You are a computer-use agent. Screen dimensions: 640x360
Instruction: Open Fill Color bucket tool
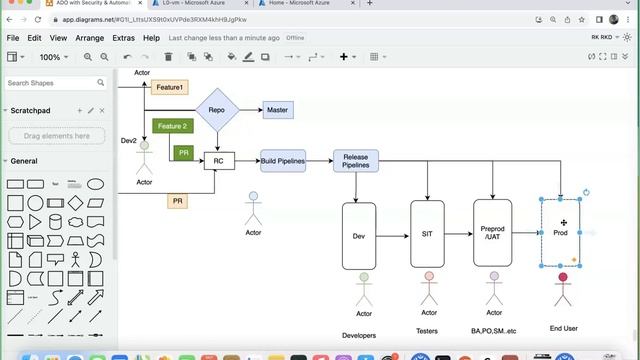pyautogui.click(x=231, y=57)
